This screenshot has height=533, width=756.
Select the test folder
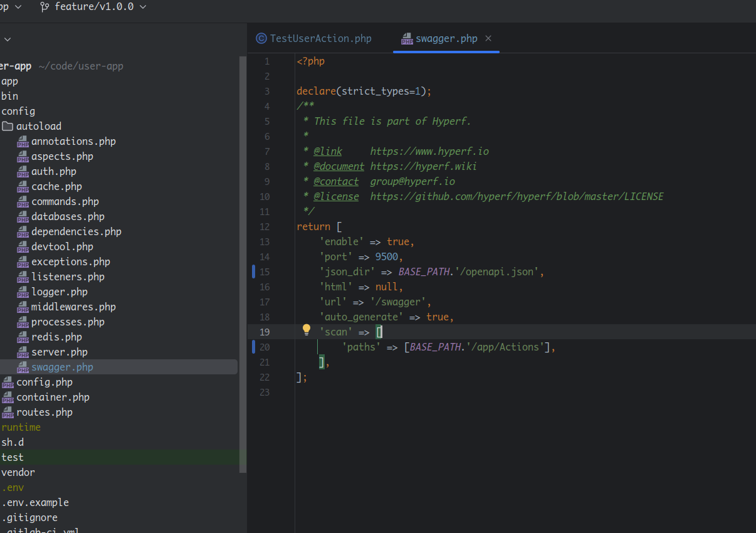click(13, 457)
